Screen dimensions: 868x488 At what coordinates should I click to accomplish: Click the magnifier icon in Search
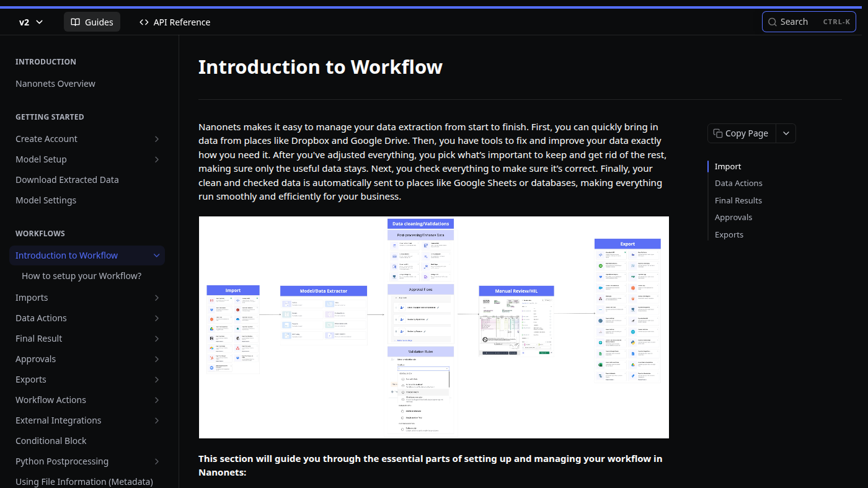[x=773, y=22]
